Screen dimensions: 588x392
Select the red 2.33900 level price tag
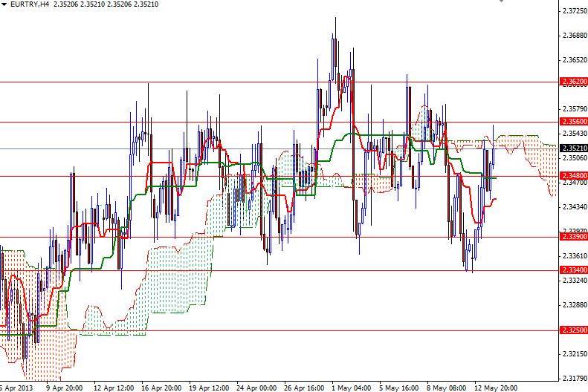pos(574,237)
